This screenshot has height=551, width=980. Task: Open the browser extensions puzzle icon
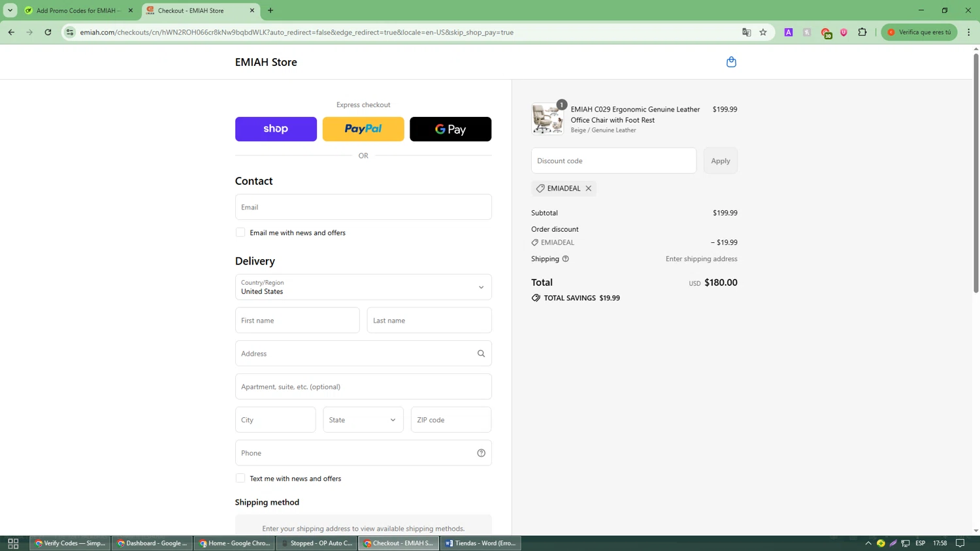coord(862,32)
